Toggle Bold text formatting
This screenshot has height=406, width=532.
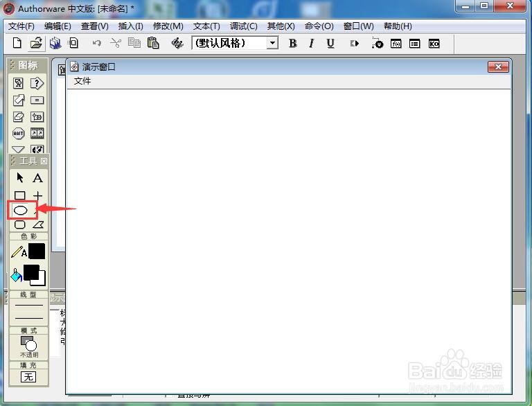coord(292,43)
